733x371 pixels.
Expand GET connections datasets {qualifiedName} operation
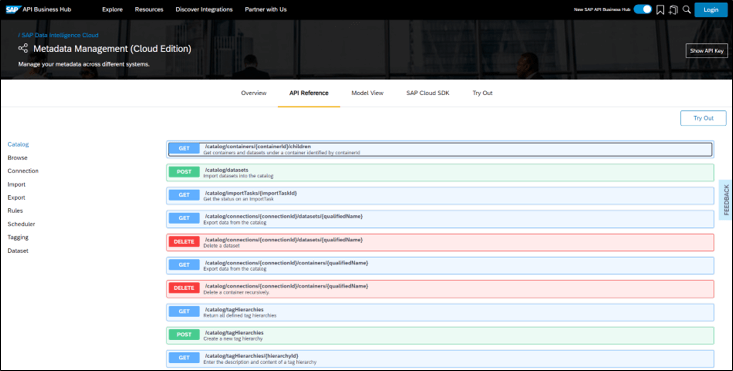(x=440, y=219)
